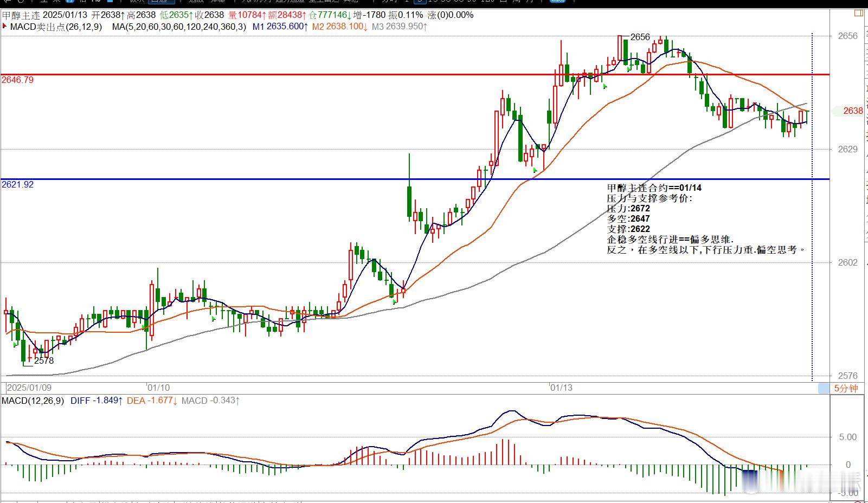
Task: Click the 低2635 low price value
Action: point(177,15)
